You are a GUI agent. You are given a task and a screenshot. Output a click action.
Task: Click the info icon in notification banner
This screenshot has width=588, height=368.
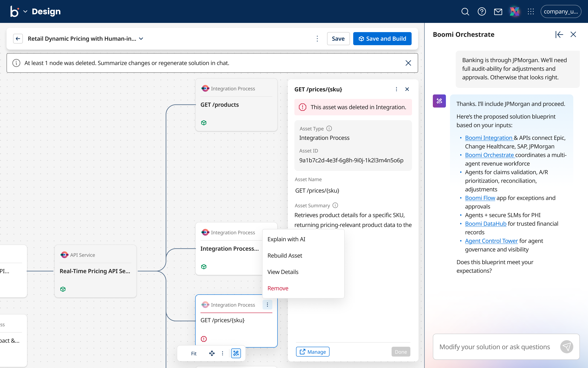[x=16, y=63]
